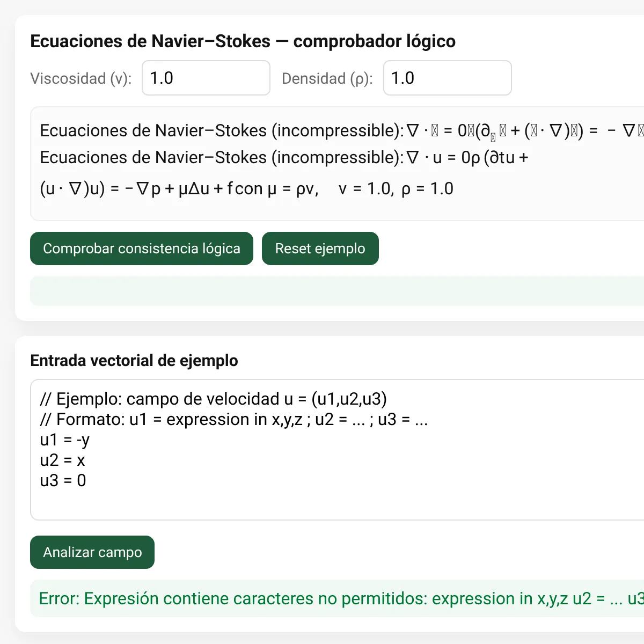Click the Analizar campo button

click(x=92, y=552)
